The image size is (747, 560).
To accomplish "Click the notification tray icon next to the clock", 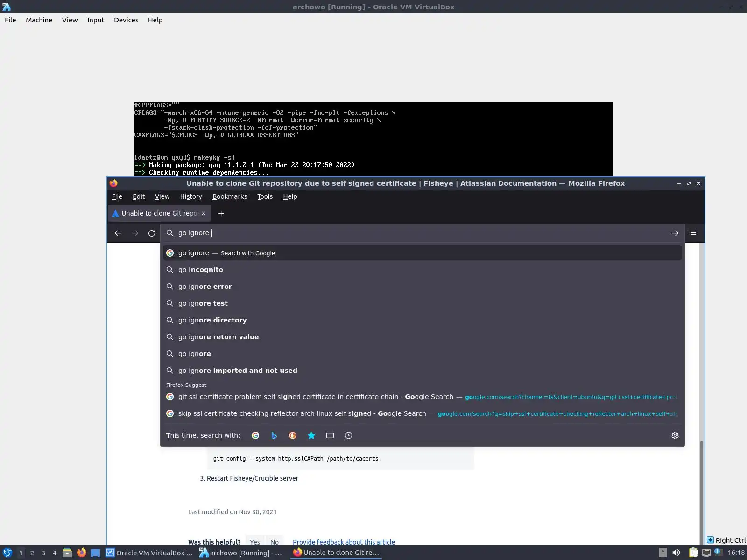I will coord(719,553).
